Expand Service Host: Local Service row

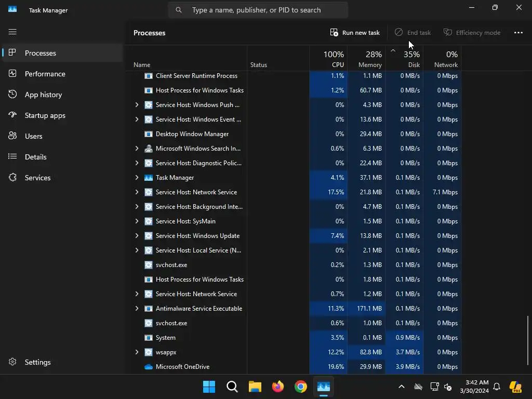point(137,250)
